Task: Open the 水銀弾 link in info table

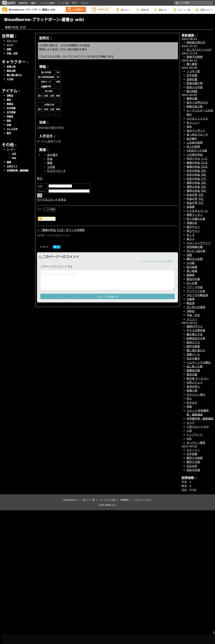Action: pos(44,86)
